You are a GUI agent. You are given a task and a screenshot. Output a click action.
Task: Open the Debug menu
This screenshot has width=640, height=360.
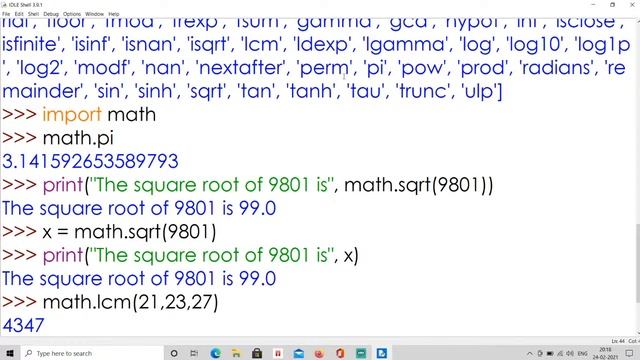(x=51, y=14)
